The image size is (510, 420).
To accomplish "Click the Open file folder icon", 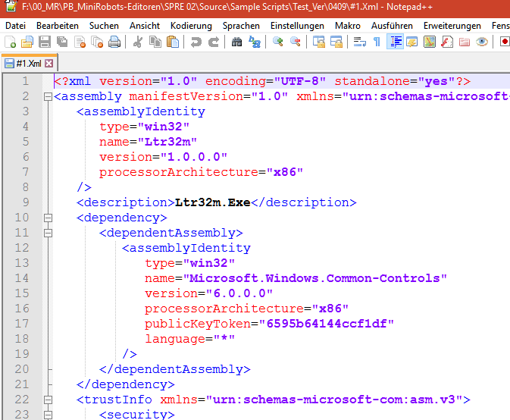I will pyautogui.click(x=27, y=42).
